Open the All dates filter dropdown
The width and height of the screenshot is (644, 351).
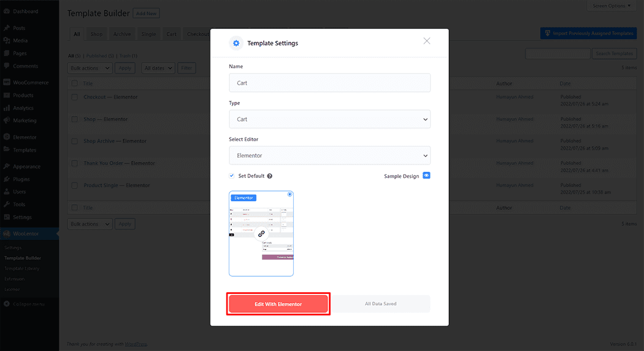(x=158, y=68)
